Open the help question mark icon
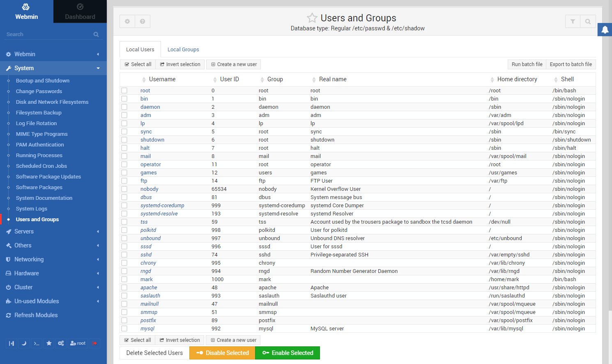 point(143,21)
